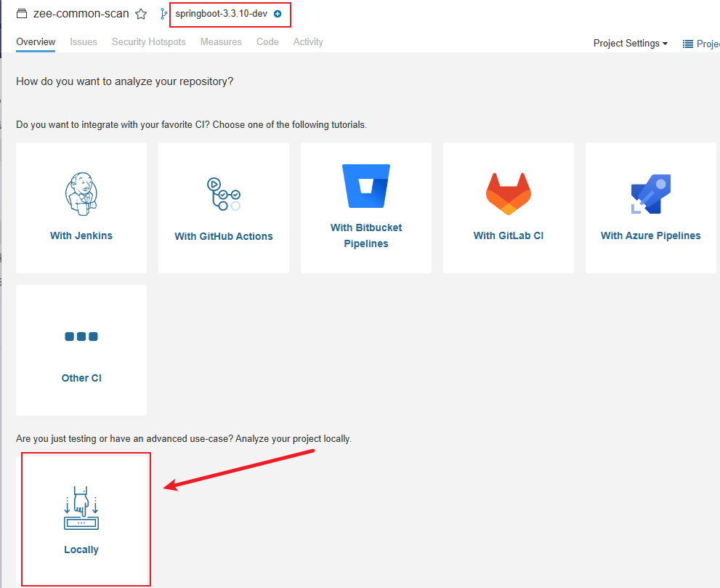The width and height of the screenshot is (720, 588).
Task: Click 'Do you want to integrate' CI text
Action: [192, 124]
